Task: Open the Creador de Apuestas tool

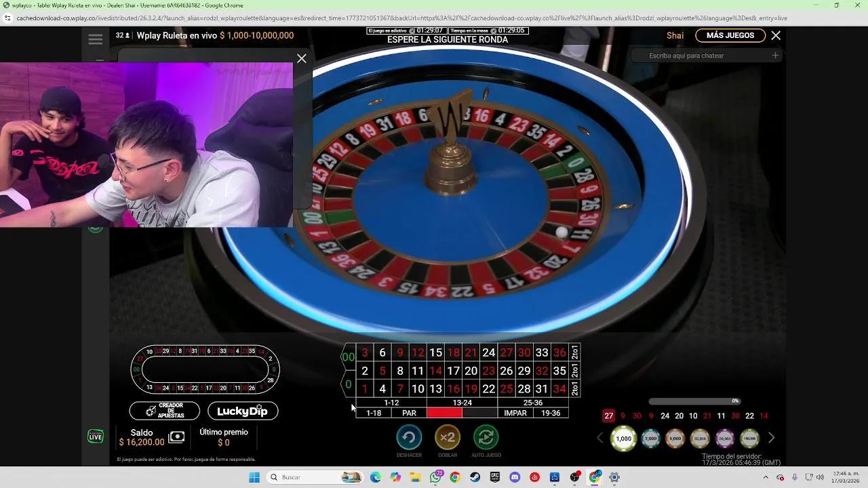Action: [163, 411]
